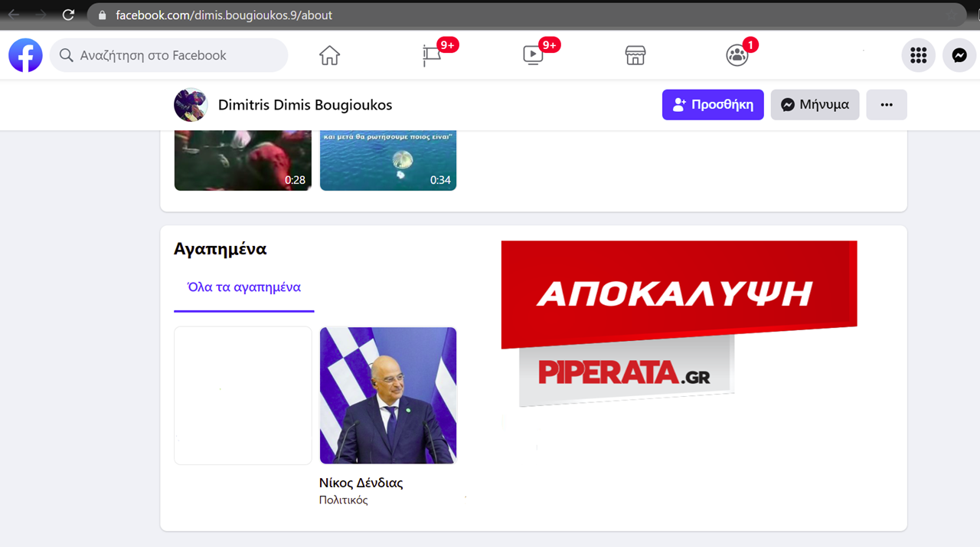This screenshot has height=547, width=980.
Task: Play the 0:28 video thumbnail
Action: pos(243,160)
